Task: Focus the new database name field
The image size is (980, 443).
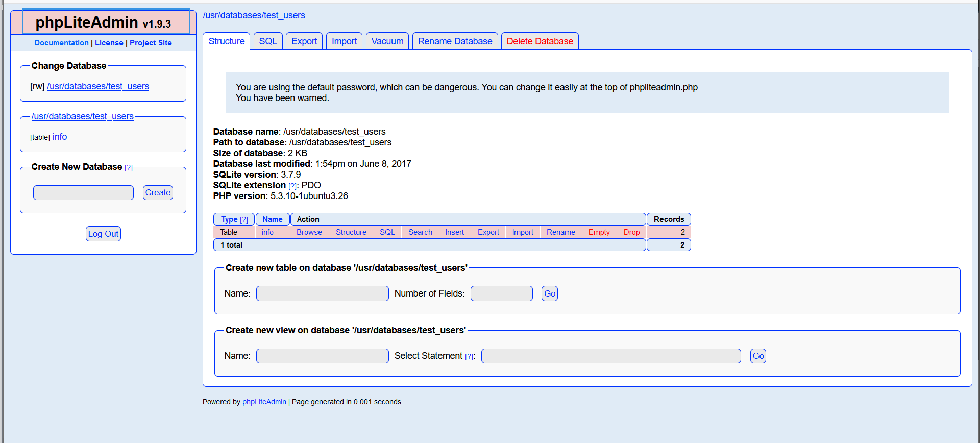Action: (x=83, y=192)
